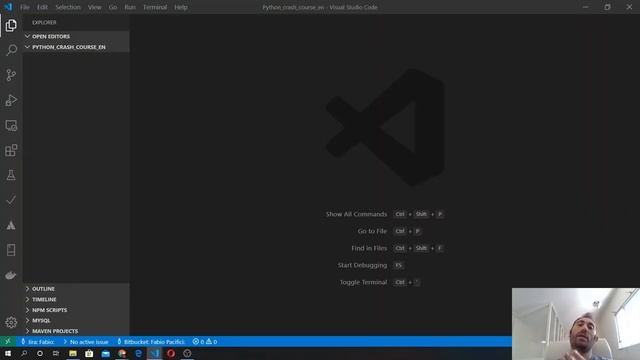Image resolution: width=640 pixels, height=360 pixels.
Task: Open the Run menu
Action: click(130, 7)
